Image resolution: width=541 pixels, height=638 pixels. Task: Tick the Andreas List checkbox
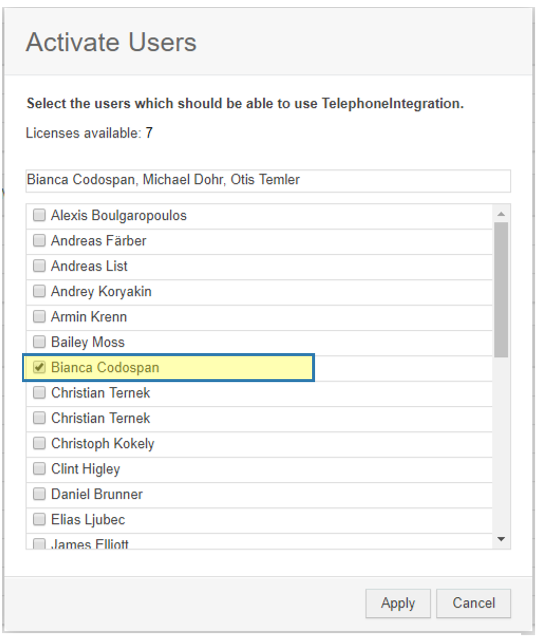point(39,266)
